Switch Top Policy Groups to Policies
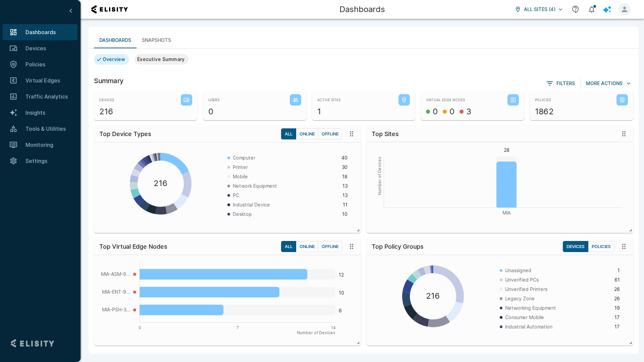 (x=601, y=246)
